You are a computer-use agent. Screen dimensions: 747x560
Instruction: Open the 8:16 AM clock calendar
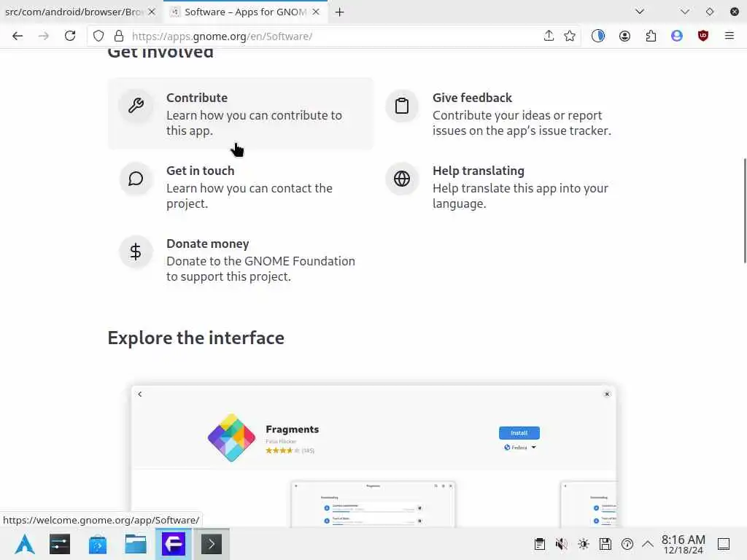(x=683, y=544)
